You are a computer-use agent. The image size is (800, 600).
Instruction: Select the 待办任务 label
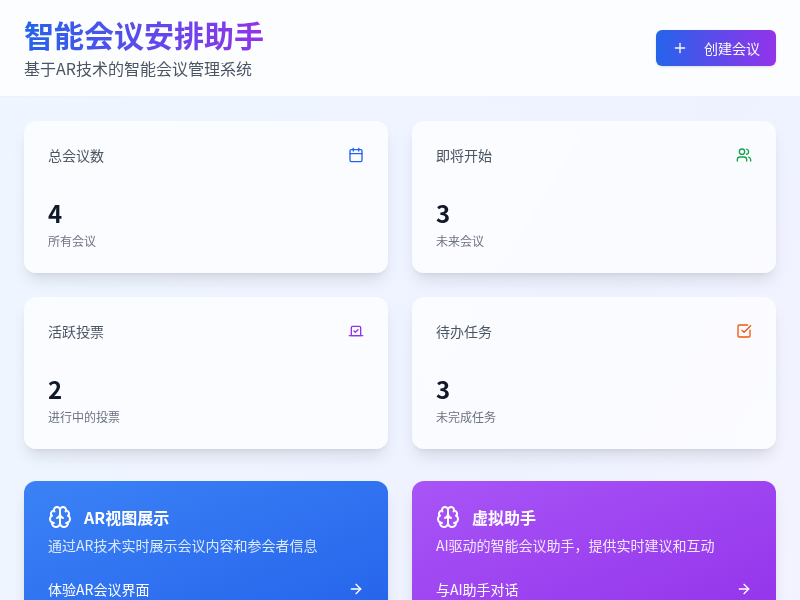464,332
